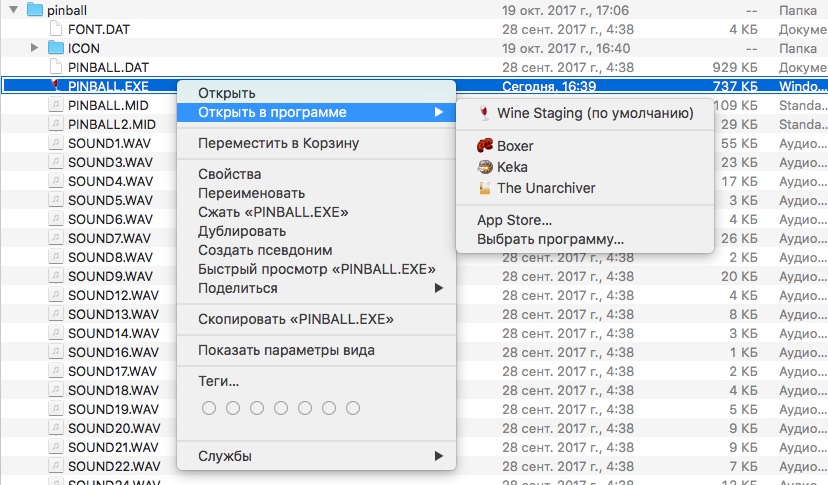Open with 'Wine Staging (по умолчанию)'
The image size is (828, 485).
[x=585, y=113]
